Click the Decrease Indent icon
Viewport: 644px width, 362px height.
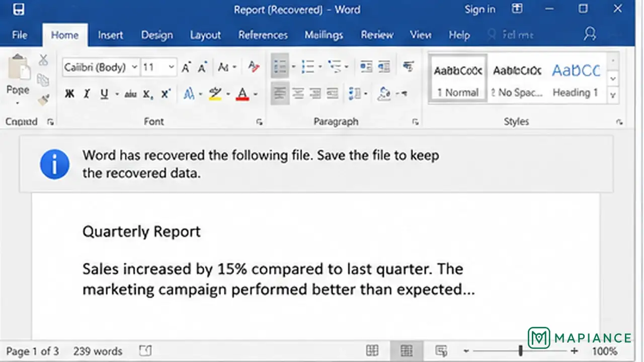(366, 66)
